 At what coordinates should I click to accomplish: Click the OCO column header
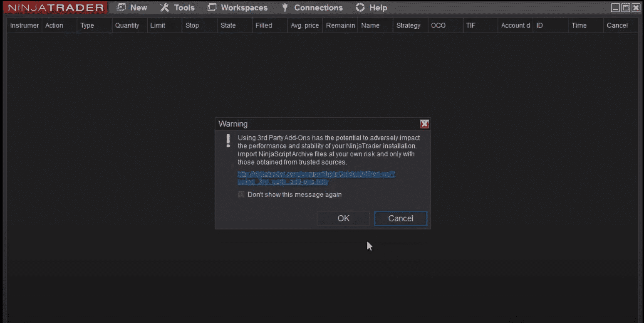tap(445, 25)
